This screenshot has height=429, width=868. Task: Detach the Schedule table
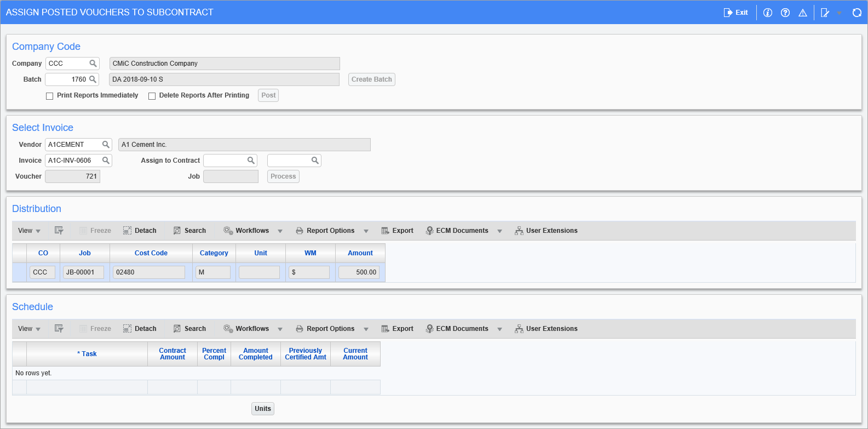[140, 329]
